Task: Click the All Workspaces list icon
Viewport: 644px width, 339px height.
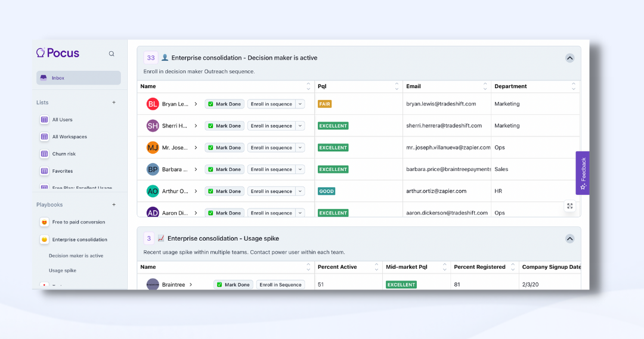Action: [44, 136]
